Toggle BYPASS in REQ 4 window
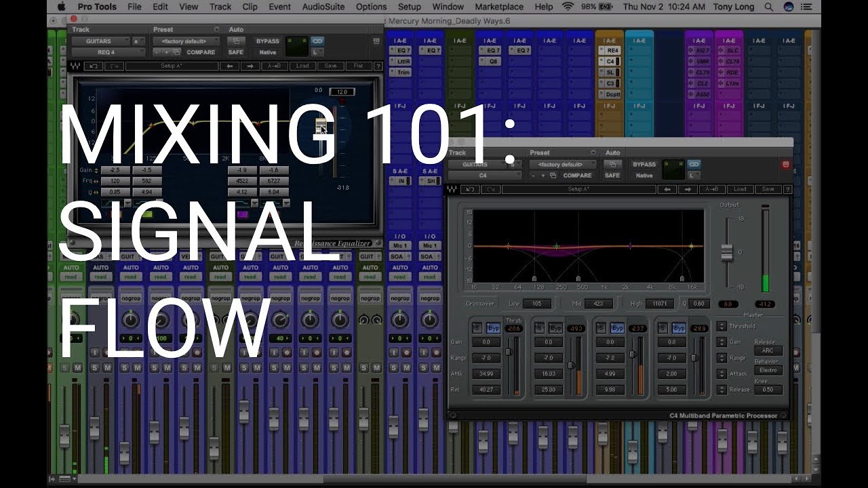 [268, 41]
